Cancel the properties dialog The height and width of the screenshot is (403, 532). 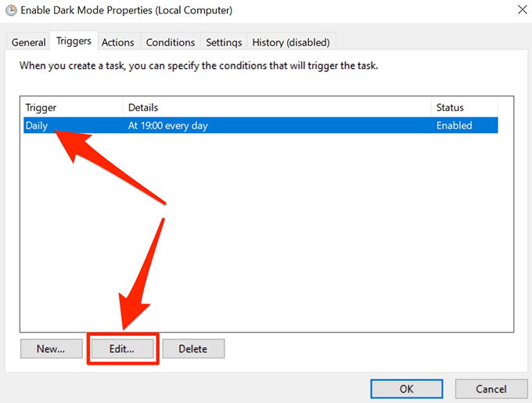pos(491,389)
